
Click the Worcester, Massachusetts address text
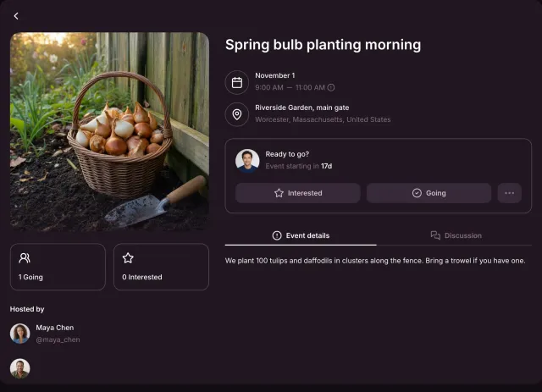coord(323,119)
